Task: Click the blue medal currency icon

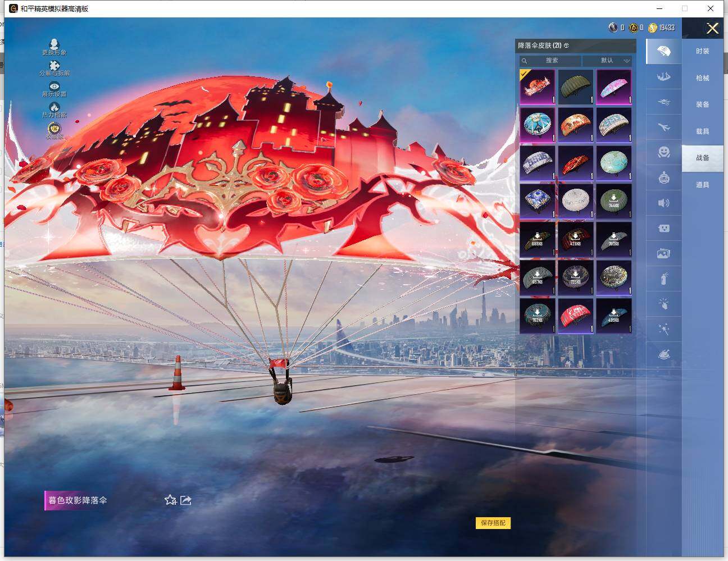Action: (613, 28)
